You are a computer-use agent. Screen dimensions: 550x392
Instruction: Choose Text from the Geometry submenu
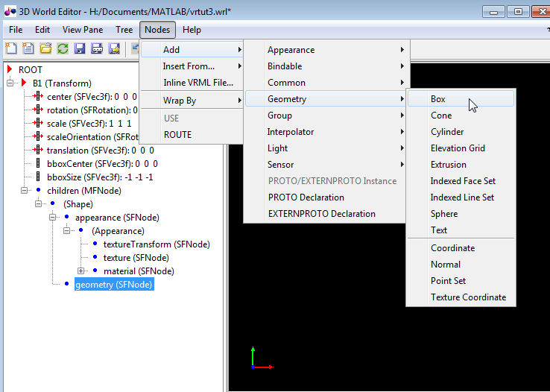click(x=461, y=230)
